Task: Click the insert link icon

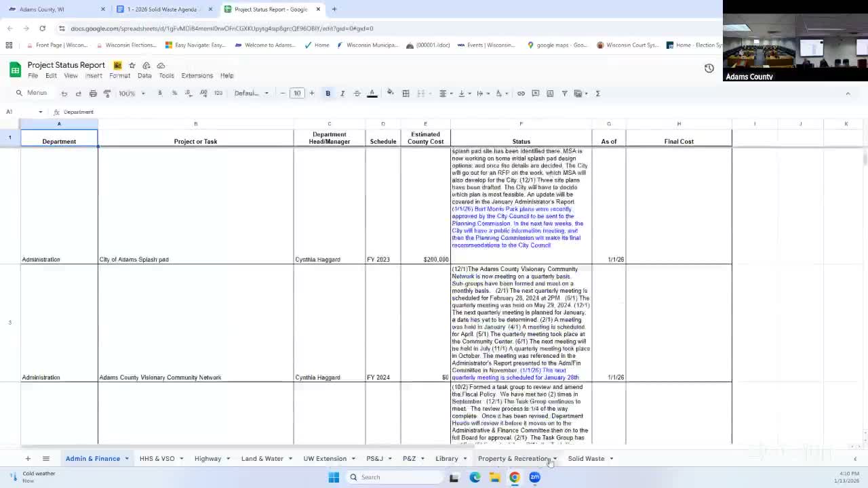Action: pyautogui.click(x=521, y=94)
